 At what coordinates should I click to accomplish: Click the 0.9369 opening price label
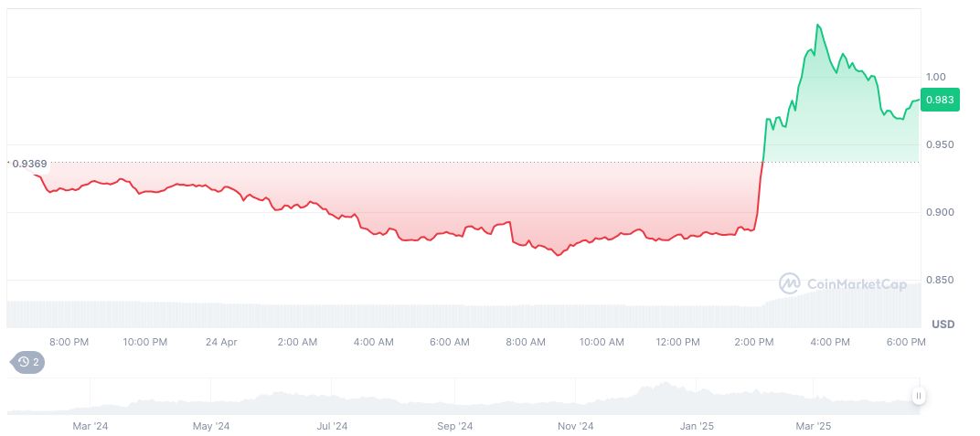[x=30, y=164]
